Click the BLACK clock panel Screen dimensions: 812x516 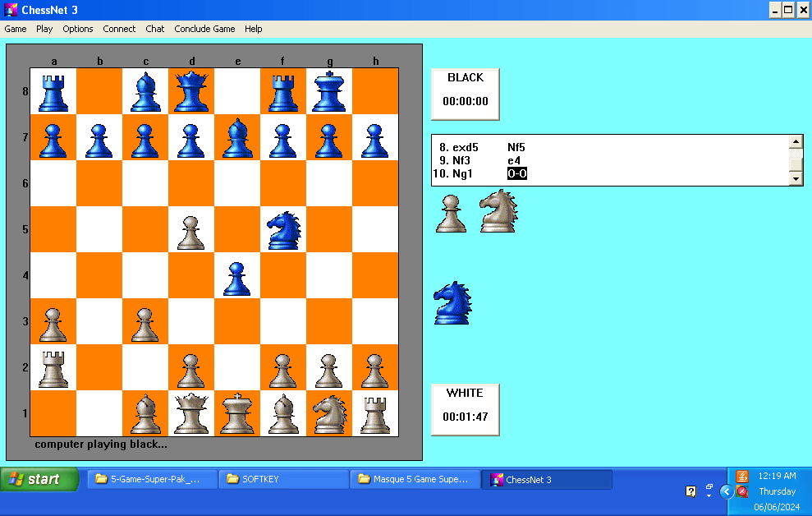pos(465,94)
